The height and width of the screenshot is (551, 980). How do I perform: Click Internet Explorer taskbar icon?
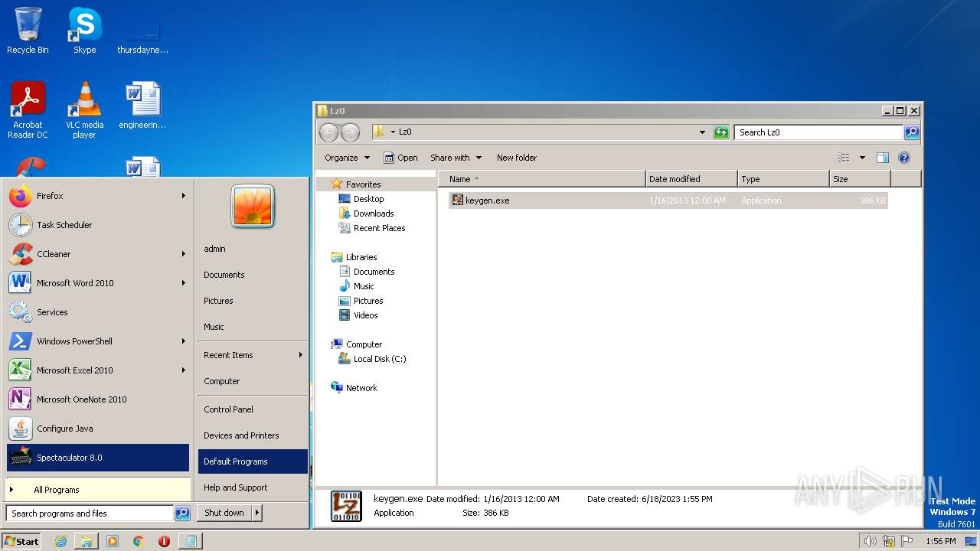click(x=60, y=541)
